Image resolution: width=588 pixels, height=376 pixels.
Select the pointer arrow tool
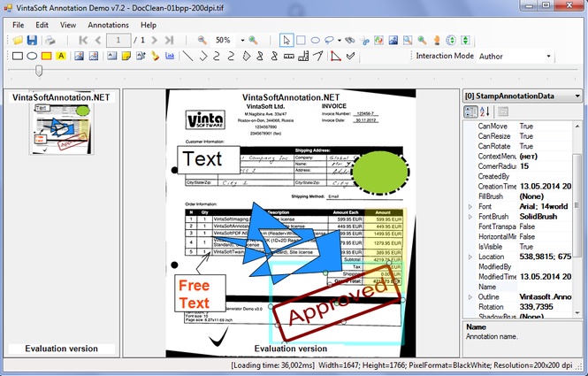tap(286, 40)
